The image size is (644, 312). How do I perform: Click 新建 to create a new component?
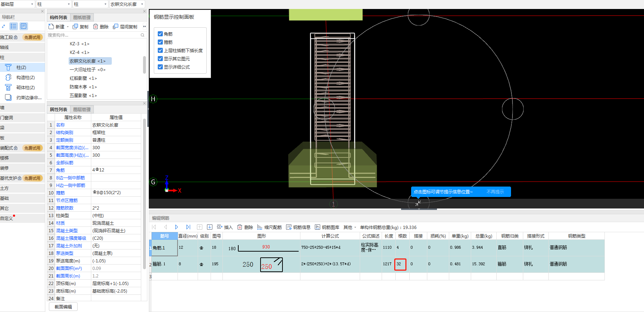point(56,27)
